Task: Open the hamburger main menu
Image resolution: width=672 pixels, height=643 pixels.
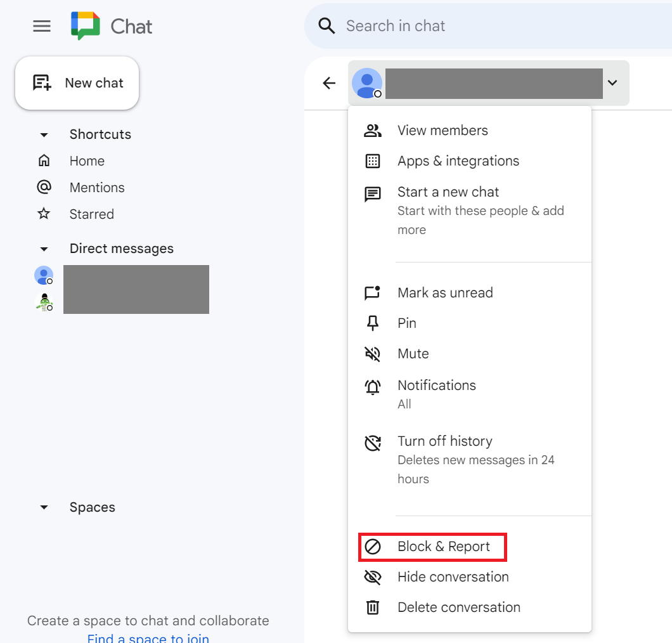Action: [42, 26]
